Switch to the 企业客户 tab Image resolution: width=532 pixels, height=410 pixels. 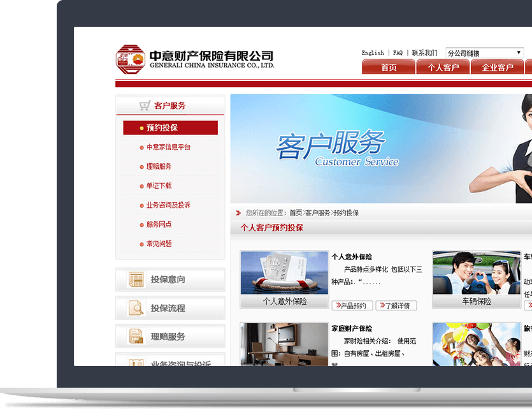pos(497,67)
